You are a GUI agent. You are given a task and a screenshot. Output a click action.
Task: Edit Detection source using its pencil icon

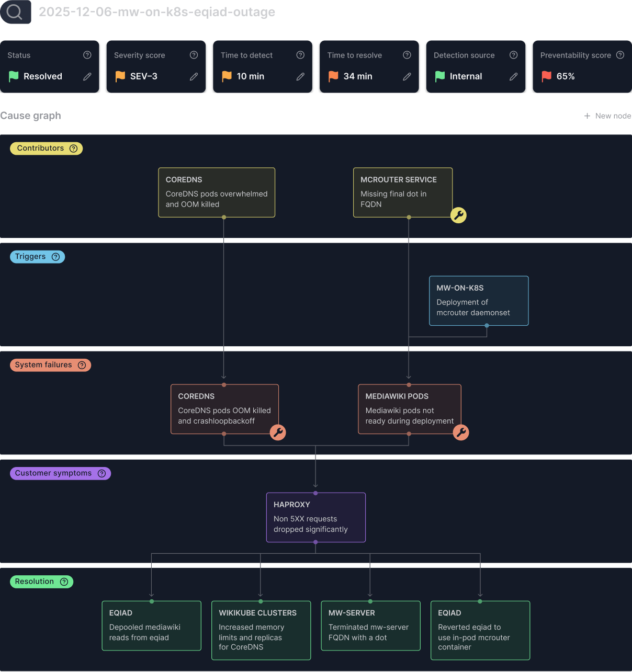(x=513, y=76)
